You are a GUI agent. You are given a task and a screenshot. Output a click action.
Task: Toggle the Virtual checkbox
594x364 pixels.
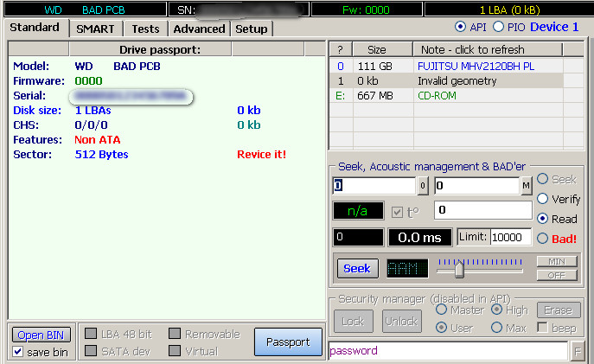[175, 351]
